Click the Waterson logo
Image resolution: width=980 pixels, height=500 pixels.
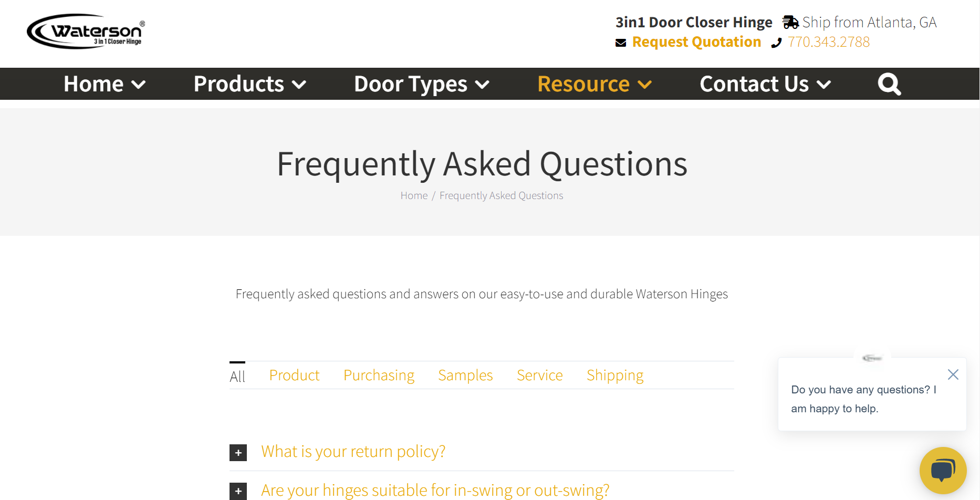86,32
